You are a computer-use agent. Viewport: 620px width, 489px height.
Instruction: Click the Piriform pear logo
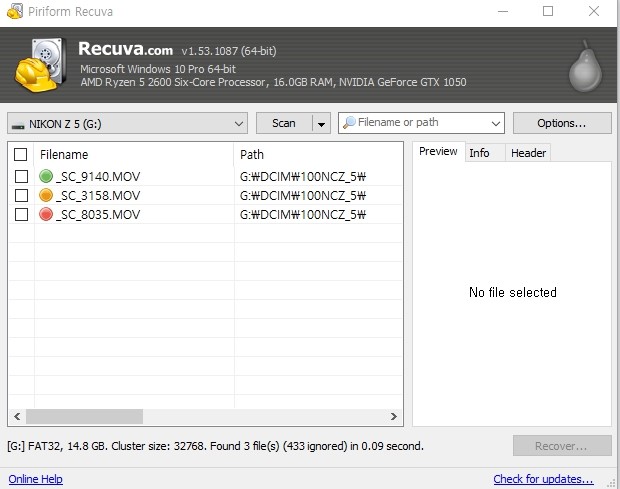[x=586, y=67]
